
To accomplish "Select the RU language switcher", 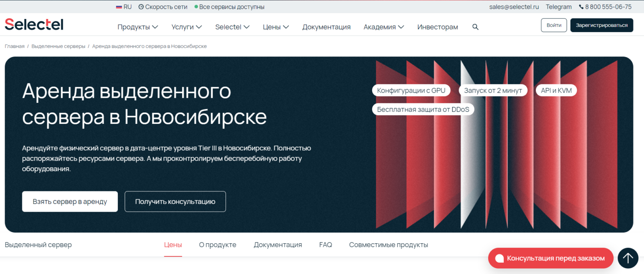I will click(x=124, y=7).
